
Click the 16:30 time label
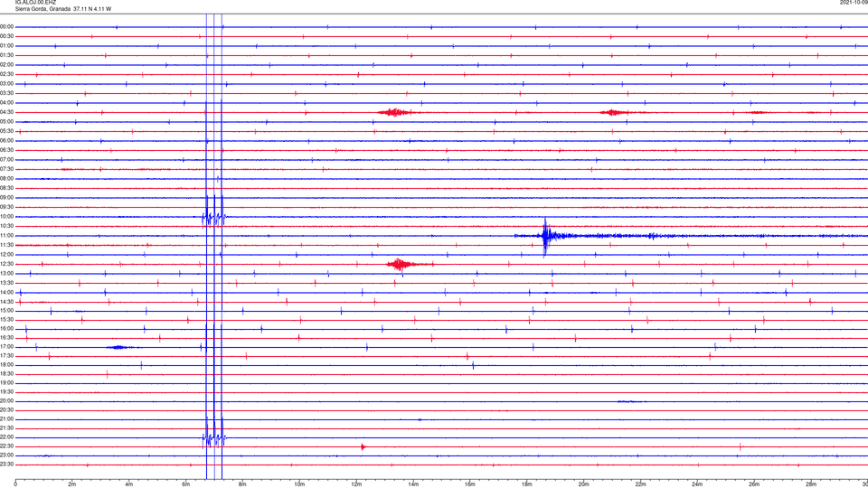(x=7, y=337)
